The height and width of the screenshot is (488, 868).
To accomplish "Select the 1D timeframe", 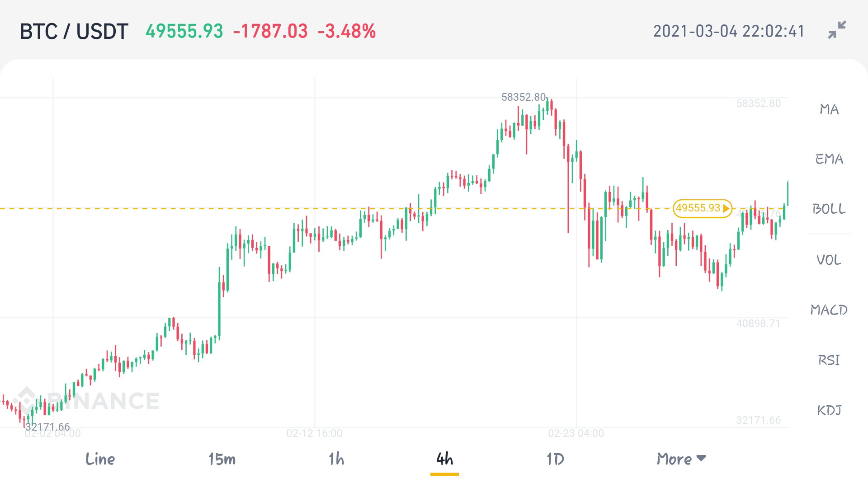I will click(x=555, y=459).
